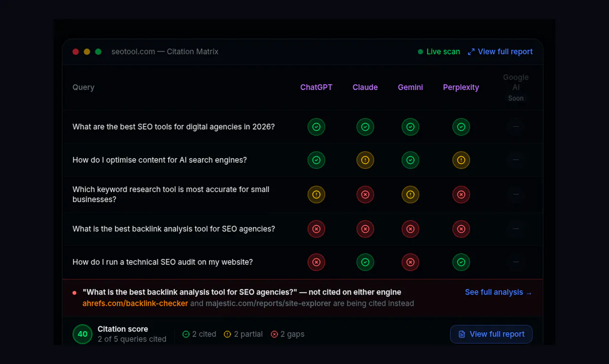The image size is (609, 364).
Task: Click the ChatGPT column header
Action: [x=316, y=87]
